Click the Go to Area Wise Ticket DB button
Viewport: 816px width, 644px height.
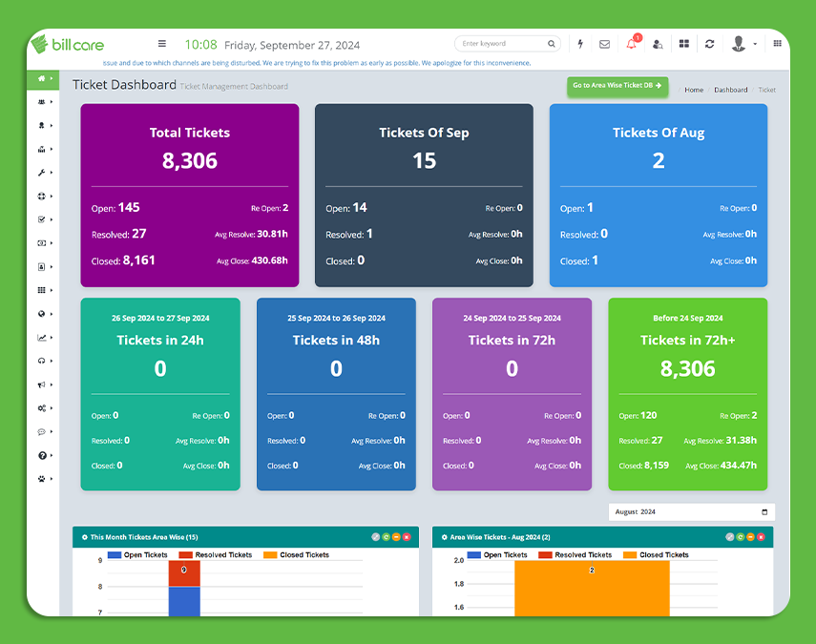pyautogui.click(x=617, y=86)
